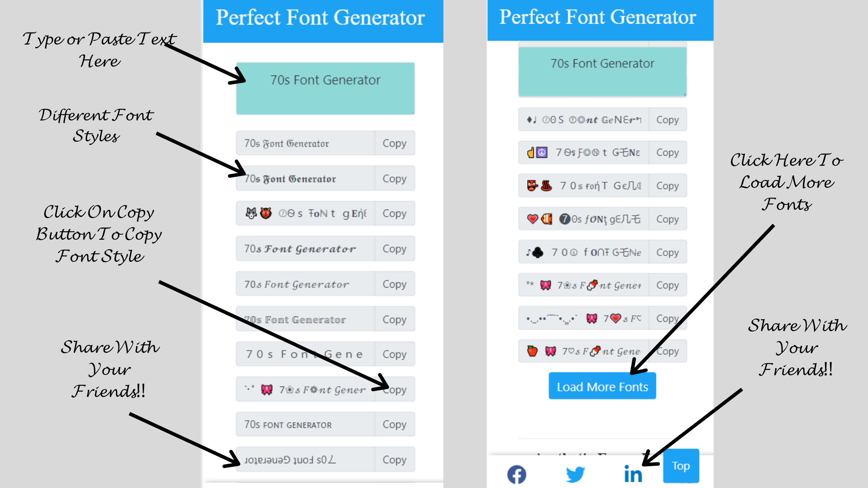This screenshot has width=868, height=488.
Task: Click the Facebook share icon
Action: point(518,474)
